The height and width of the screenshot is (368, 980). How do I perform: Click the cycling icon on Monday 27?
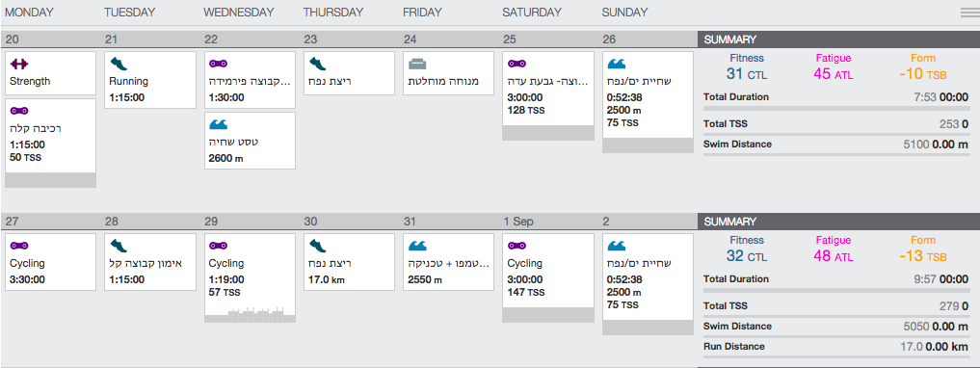point(20,247)
